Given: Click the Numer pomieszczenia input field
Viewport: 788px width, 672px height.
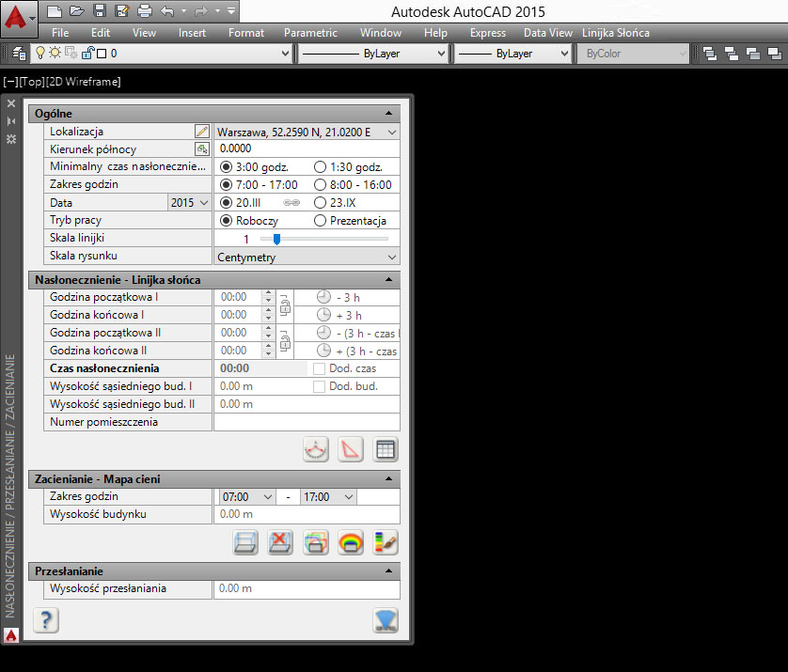Looking at the screenshot, I should (307, 422).
